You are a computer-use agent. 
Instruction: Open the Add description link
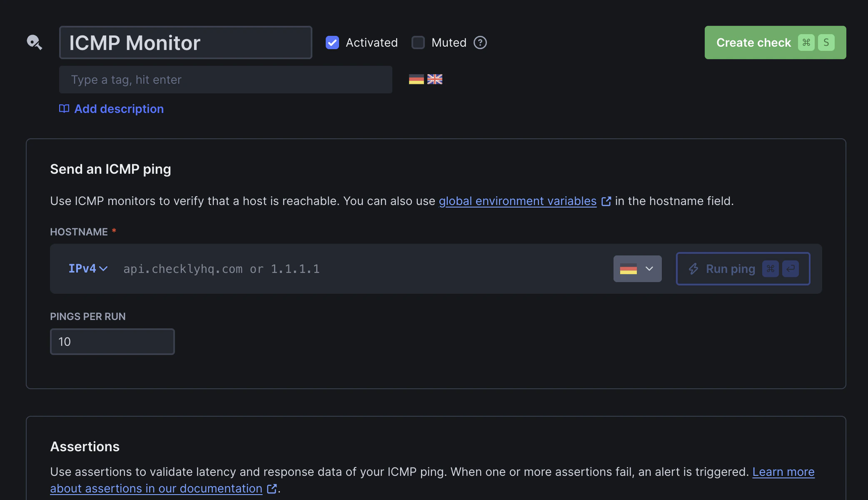click(x=119, y=109)
